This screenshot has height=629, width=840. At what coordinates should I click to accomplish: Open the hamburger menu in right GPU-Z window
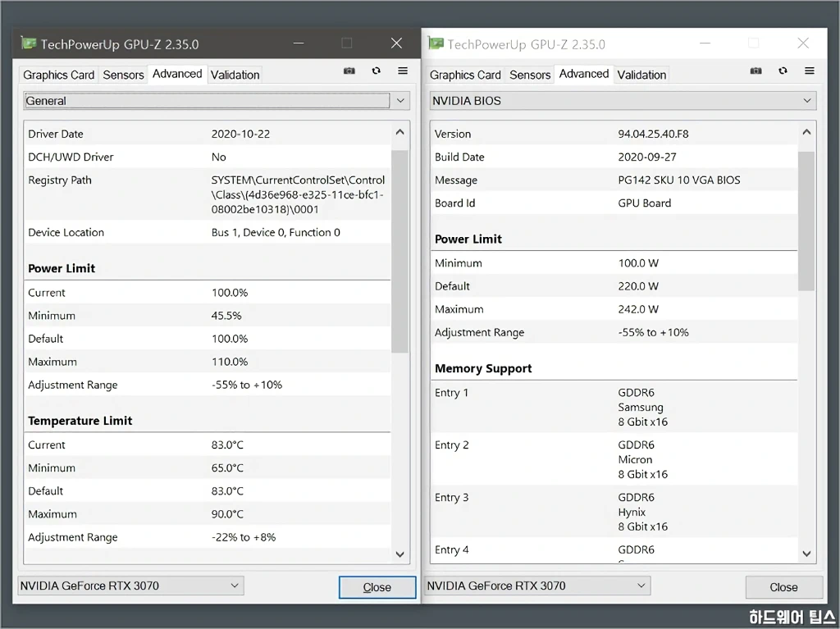point(810,71)
